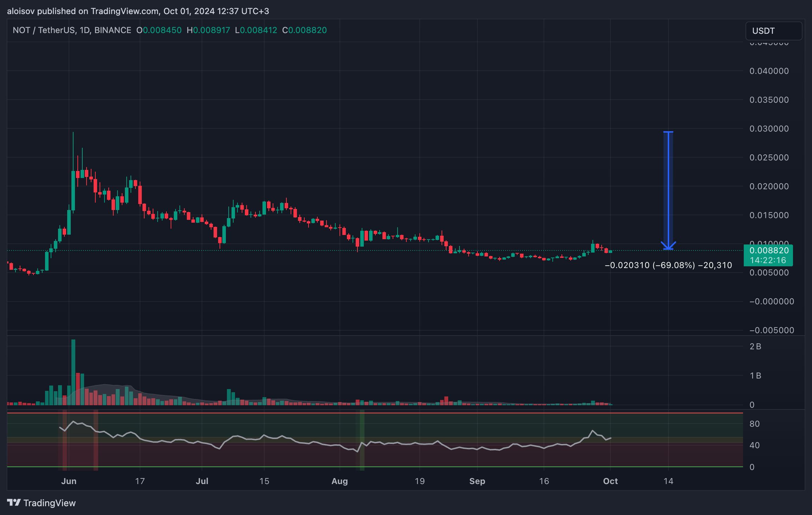Screen dimensions: 812x515
Task: Click the -69.08% measurement text label
Action: coord(673,265)
